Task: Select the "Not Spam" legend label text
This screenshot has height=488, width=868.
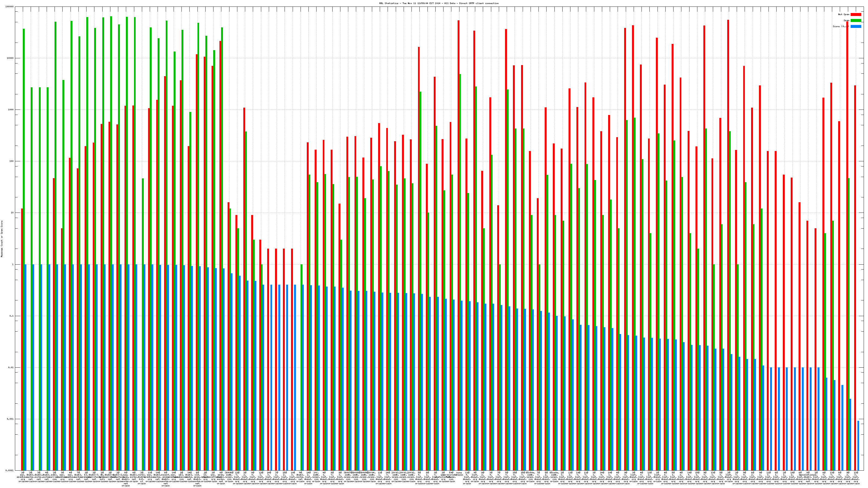Action: coord(844,14)
